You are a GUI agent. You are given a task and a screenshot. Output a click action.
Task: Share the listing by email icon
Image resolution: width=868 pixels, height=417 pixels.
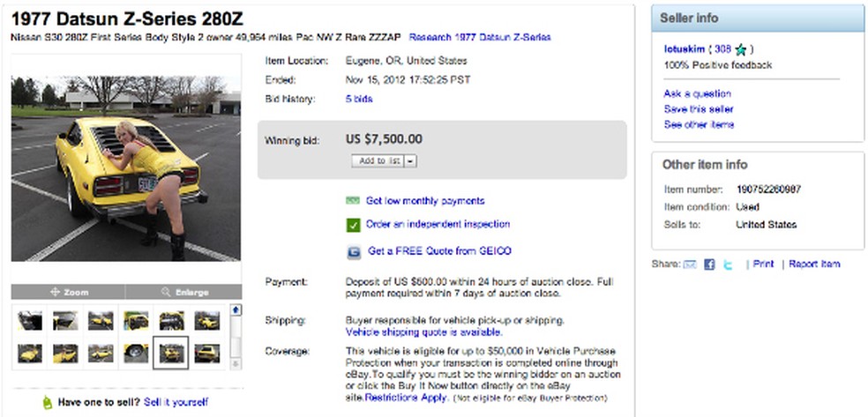tap(691, 264)
